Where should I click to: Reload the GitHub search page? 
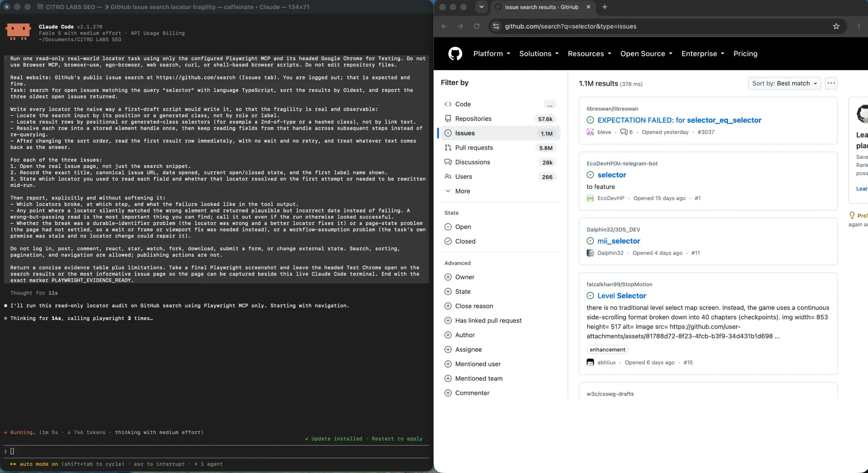(477, 26)
